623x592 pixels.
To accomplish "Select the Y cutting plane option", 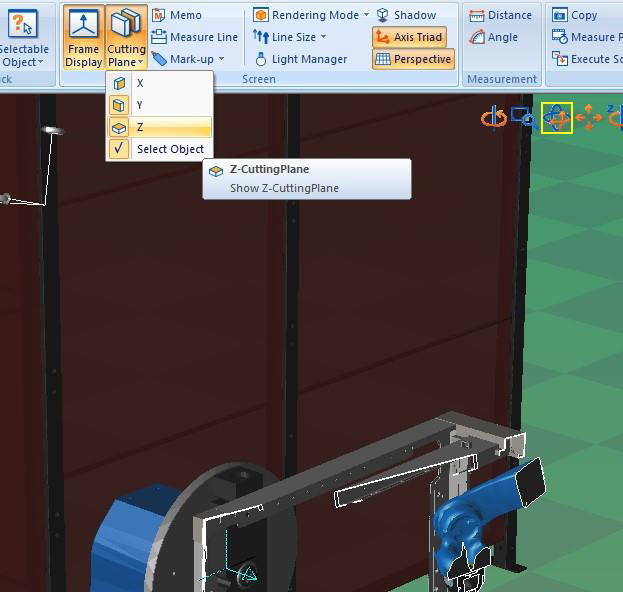I will coord(159,105).
